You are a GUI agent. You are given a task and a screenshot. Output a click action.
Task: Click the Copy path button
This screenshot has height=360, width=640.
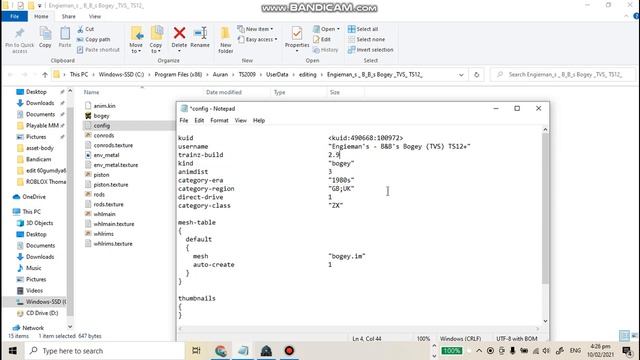point(93,39)
